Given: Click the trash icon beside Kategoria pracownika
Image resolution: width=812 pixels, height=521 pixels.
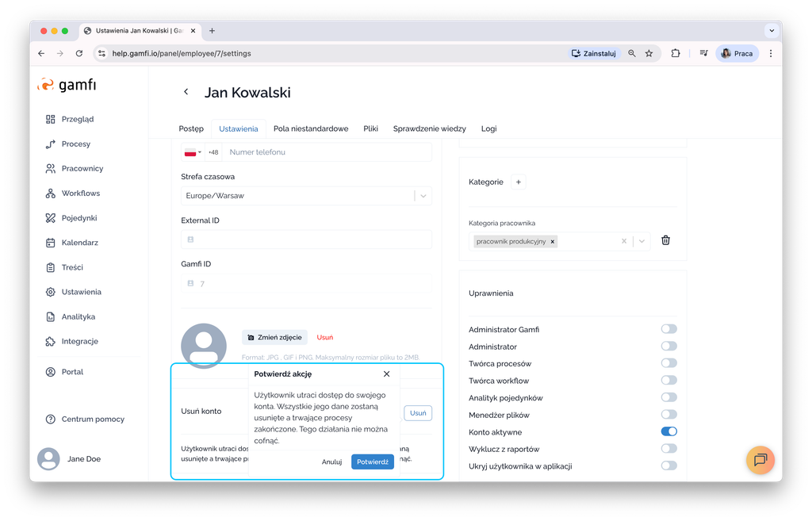Looking at the screenshot, I should click(665, 240).
